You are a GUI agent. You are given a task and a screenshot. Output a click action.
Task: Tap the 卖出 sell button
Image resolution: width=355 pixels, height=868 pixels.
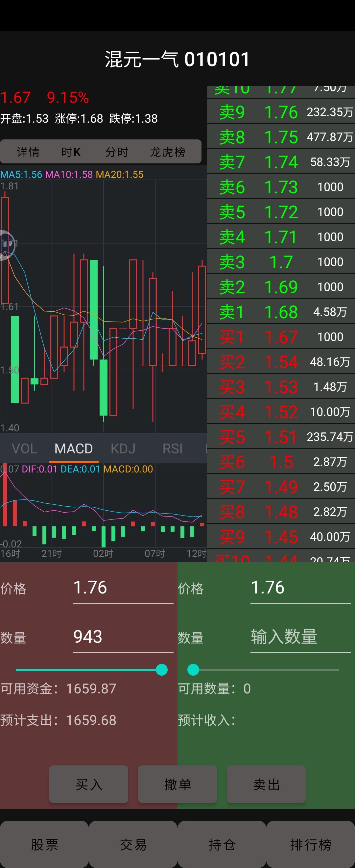coord(266,784)
